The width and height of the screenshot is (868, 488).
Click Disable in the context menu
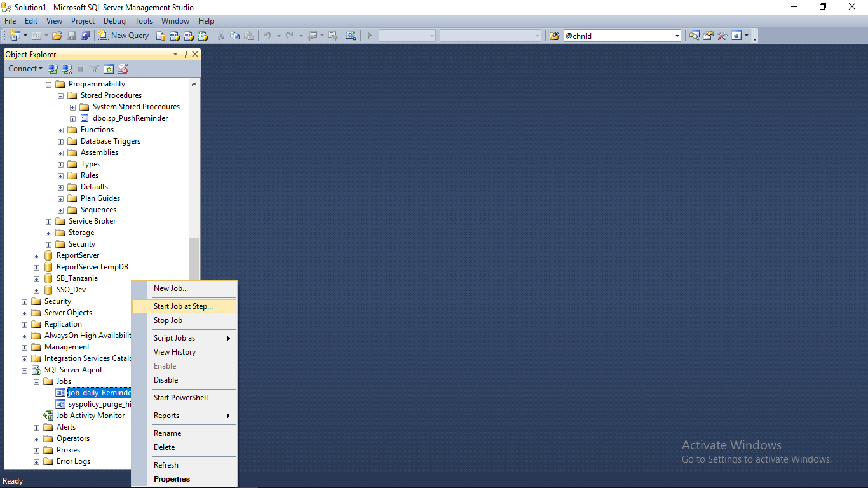(184, 380)
